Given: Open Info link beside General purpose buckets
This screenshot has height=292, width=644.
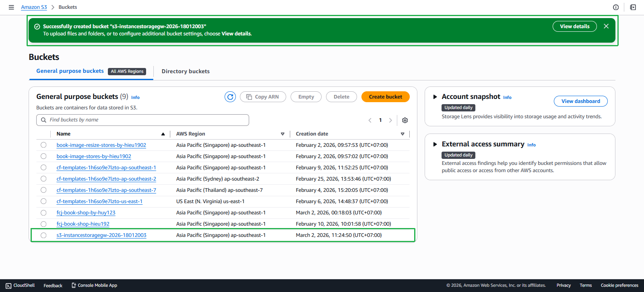Looking at the screenshot, I should click(x=135, y=97).
